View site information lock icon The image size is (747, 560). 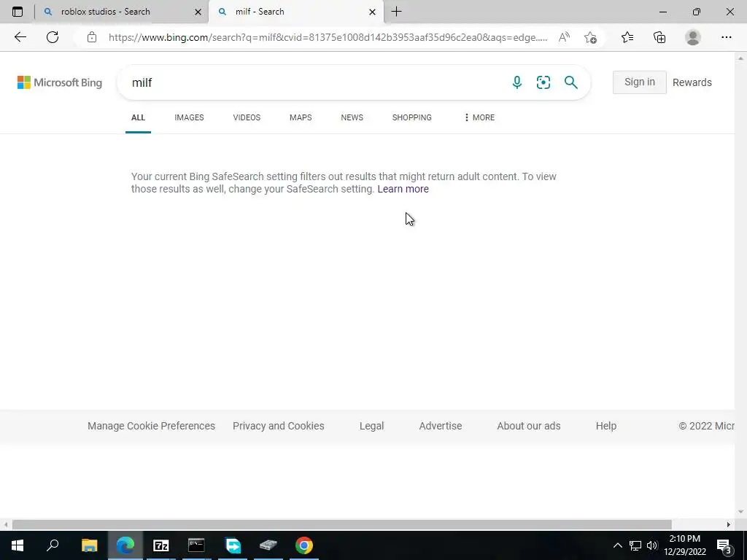[92, 38]
